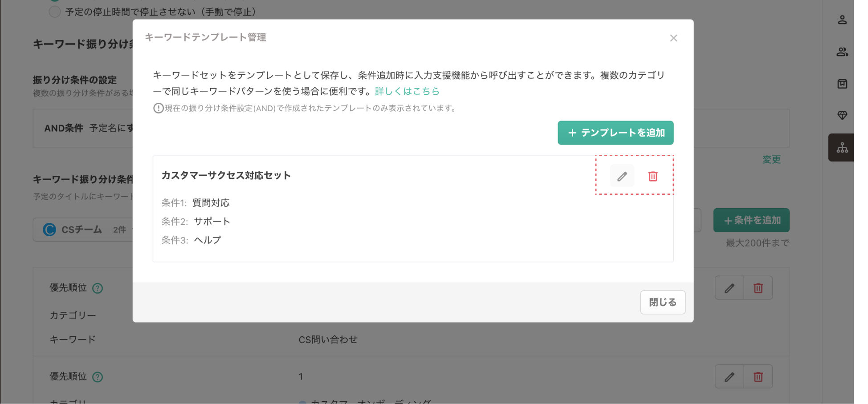Screen dimensions: 868x404
Task: Select the 予定の停止時間で停止させない radio option
Action: [55, 12]
